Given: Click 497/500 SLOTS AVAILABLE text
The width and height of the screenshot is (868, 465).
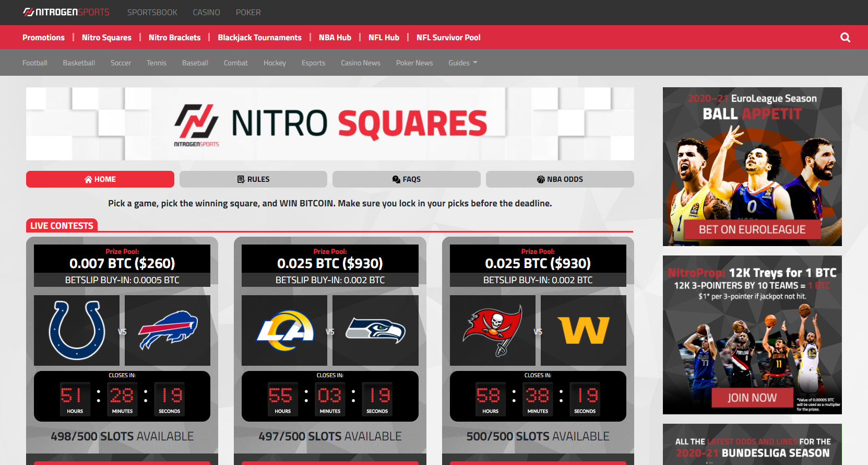Looking at the screenshot, I should (330, 436).
